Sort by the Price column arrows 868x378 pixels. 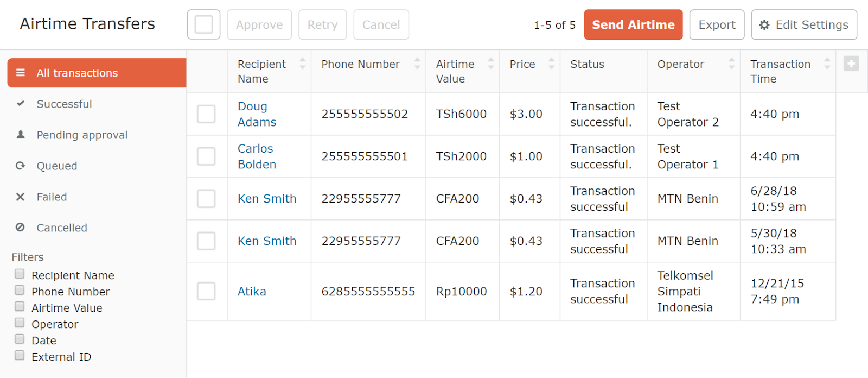click(x=552, y=64)
